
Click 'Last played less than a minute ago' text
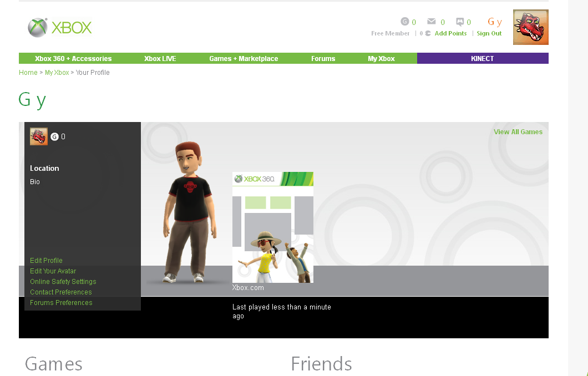(282, 312)
